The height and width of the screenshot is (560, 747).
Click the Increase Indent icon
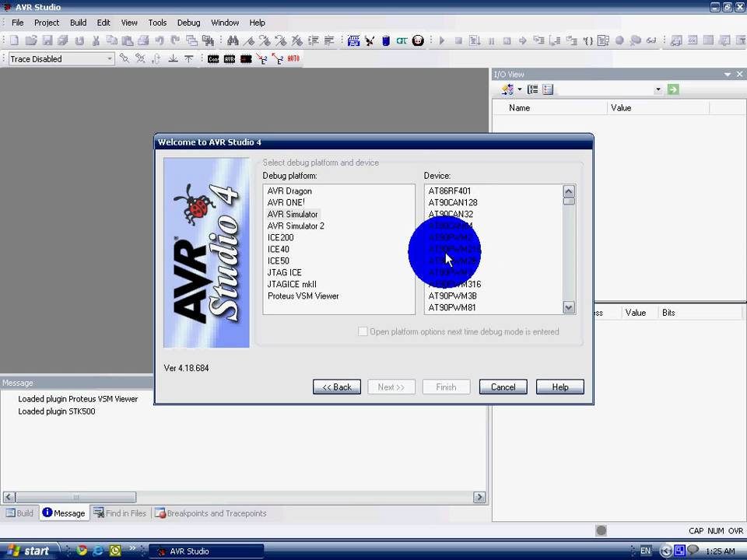pos(313,40)
